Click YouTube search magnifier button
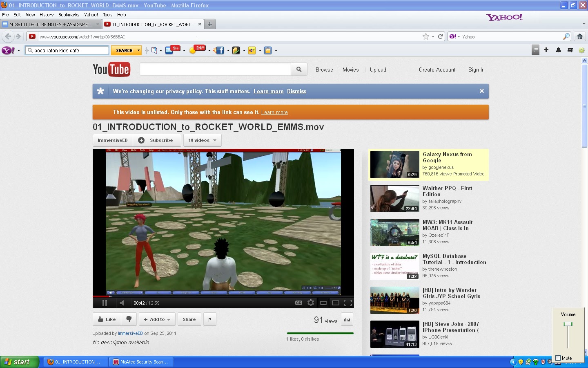Screen dimensions: 588x368 tap(299, 70)
